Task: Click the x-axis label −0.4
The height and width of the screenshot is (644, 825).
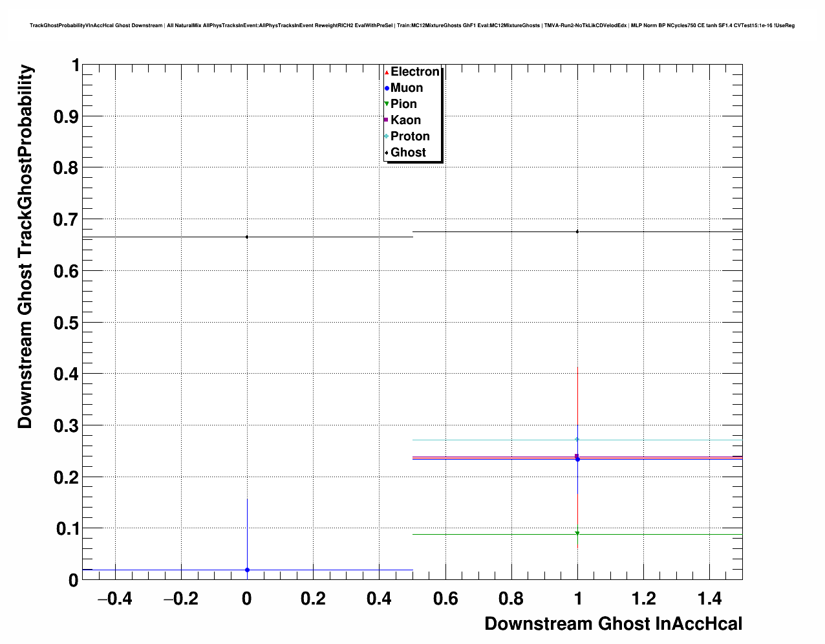Action: click(114, 599)
